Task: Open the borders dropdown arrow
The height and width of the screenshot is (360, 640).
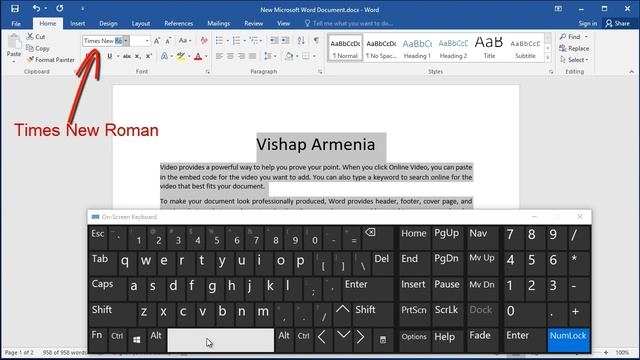Action: click(314, 56)
